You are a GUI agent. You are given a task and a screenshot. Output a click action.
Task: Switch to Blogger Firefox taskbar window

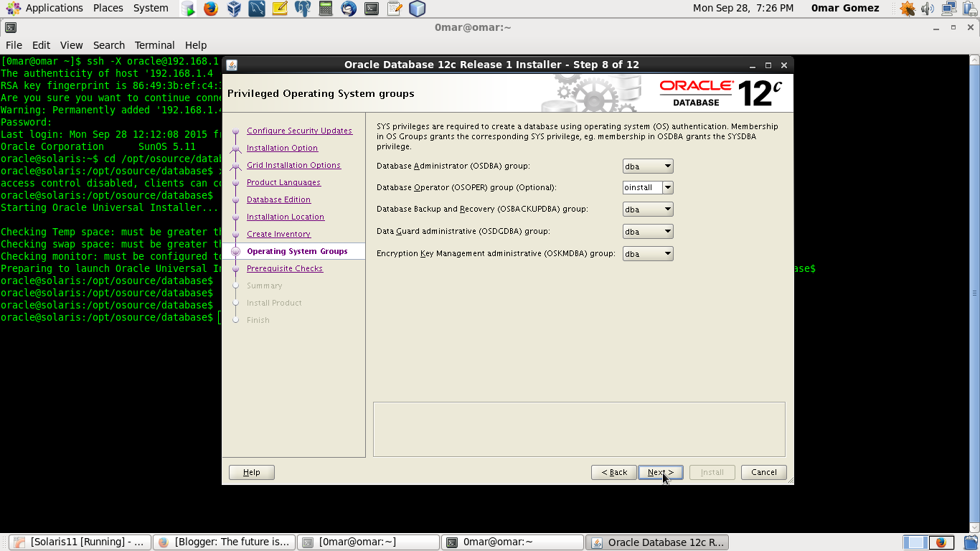click(225, 542)
